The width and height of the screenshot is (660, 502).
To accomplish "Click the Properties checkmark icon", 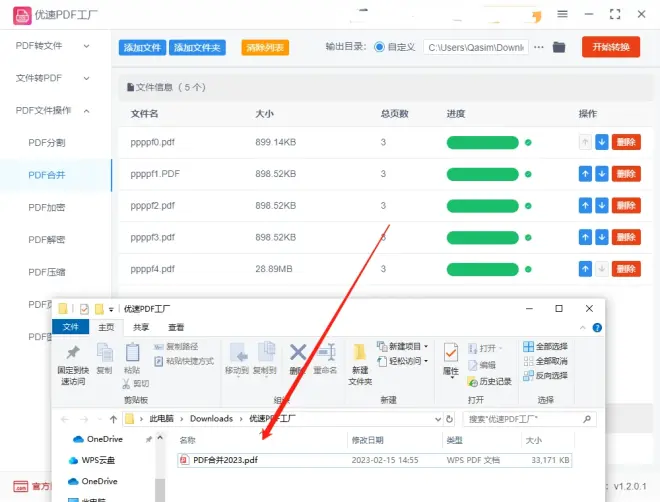I will [x=451, y=353].
